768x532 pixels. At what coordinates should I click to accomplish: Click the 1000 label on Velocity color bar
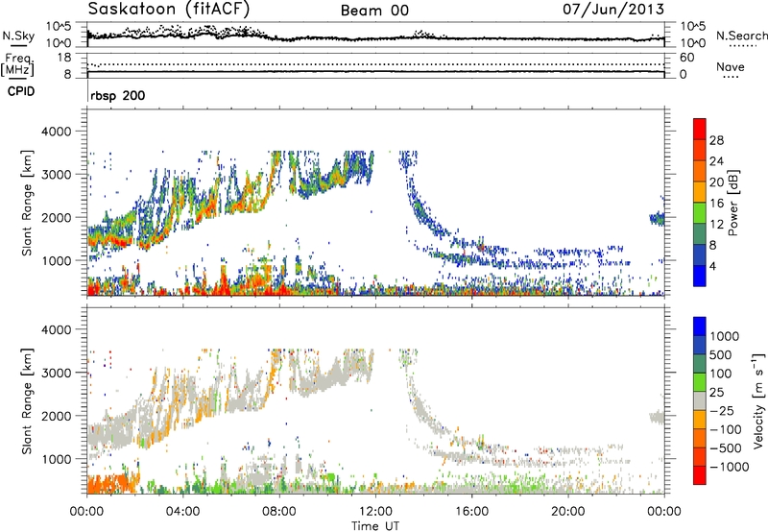[725, 336]
